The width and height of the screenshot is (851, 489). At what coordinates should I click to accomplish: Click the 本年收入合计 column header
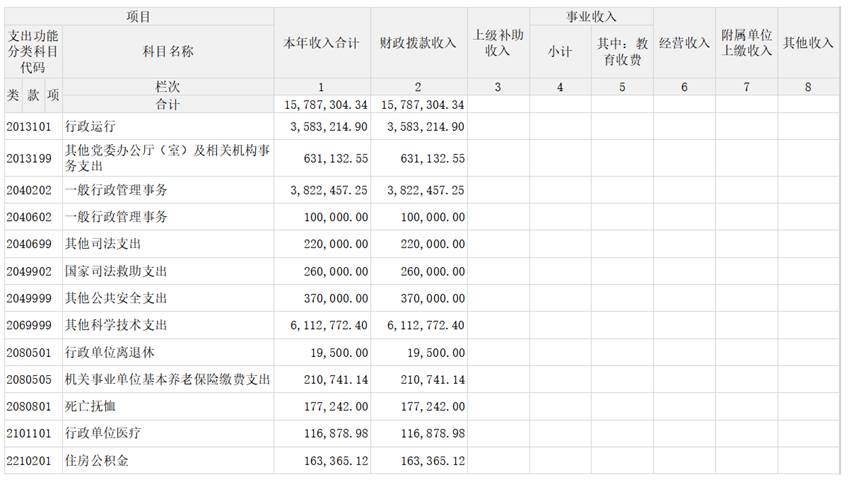coord(322,44)
